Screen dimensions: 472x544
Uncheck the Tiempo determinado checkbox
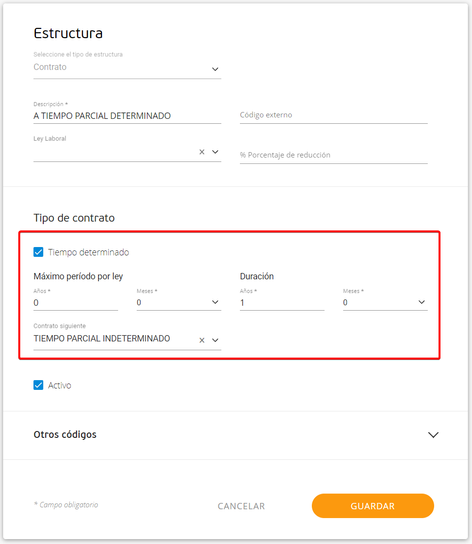(38, 252)
